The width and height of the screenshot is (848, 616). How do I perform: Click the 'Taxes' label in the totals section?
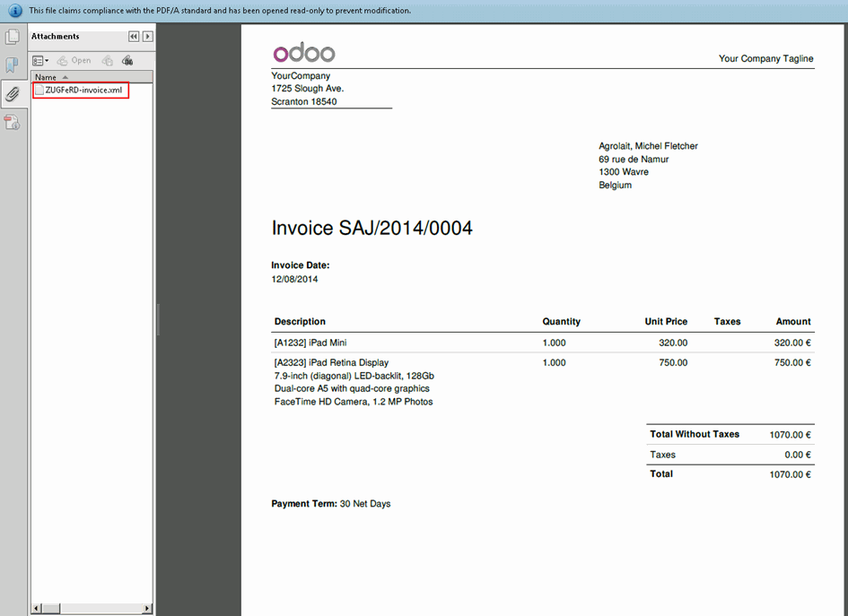coord(662,455)
